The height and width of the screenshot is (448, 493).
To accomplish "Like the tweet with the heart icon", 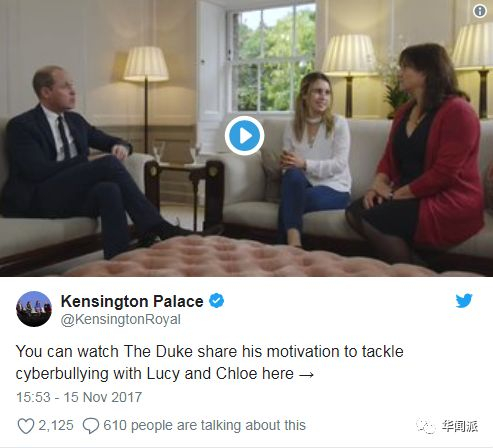I will click(26, 426).
